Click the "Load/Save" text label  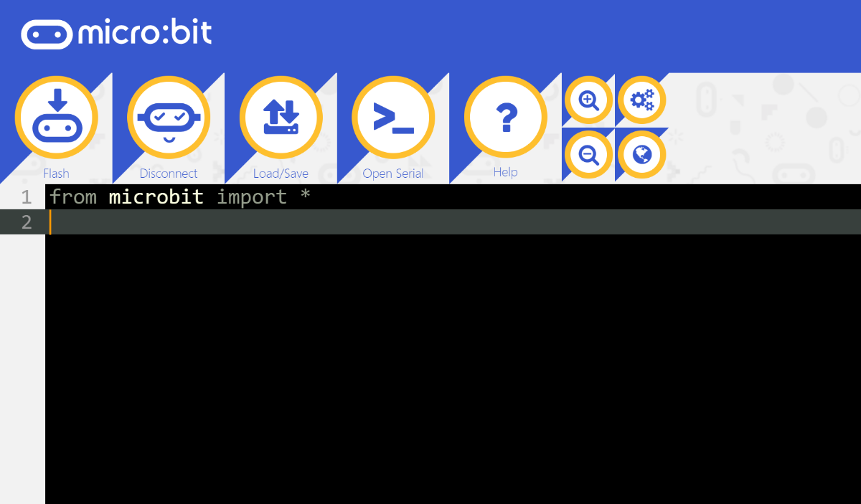281,173
